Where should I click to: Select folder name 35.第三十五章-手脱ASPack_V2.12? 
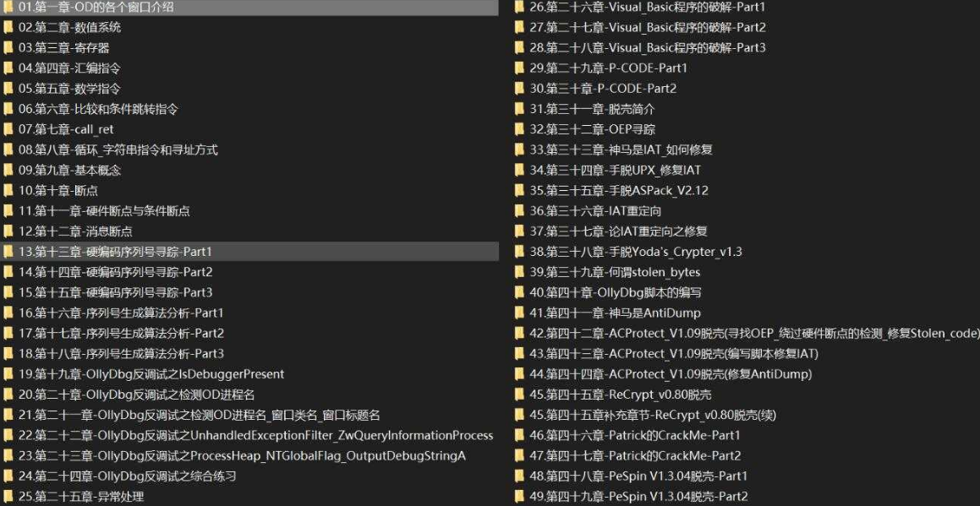tap(619, 191)
